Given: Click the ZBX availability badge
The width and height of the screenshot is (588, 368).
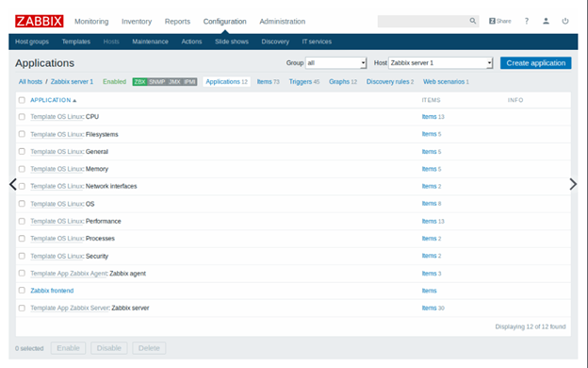Looking at the screenshot, I should 139,82.
